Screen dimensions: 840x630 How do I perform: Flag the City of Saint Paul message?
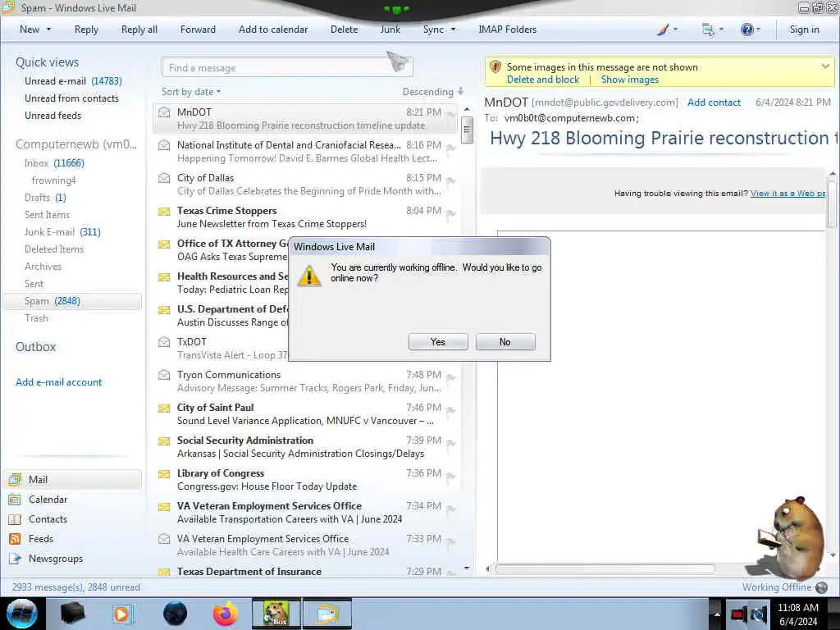click(x=451, y=411)
